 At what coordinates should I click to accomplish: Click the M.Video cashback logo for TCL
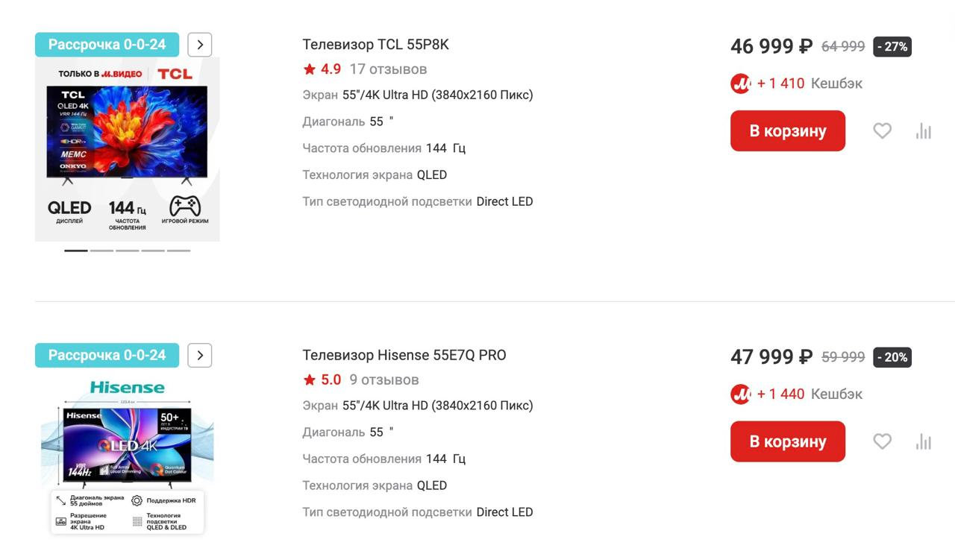[x=741, y=84]
